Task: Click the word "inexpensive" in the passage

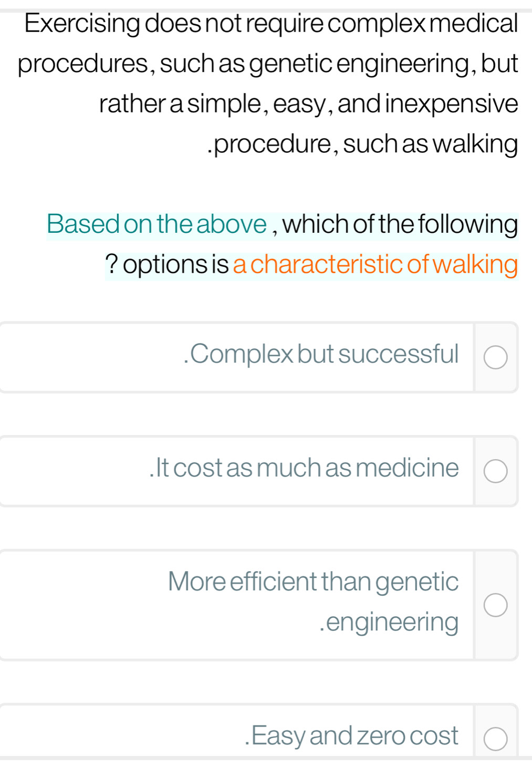Action: pos(452,103)
